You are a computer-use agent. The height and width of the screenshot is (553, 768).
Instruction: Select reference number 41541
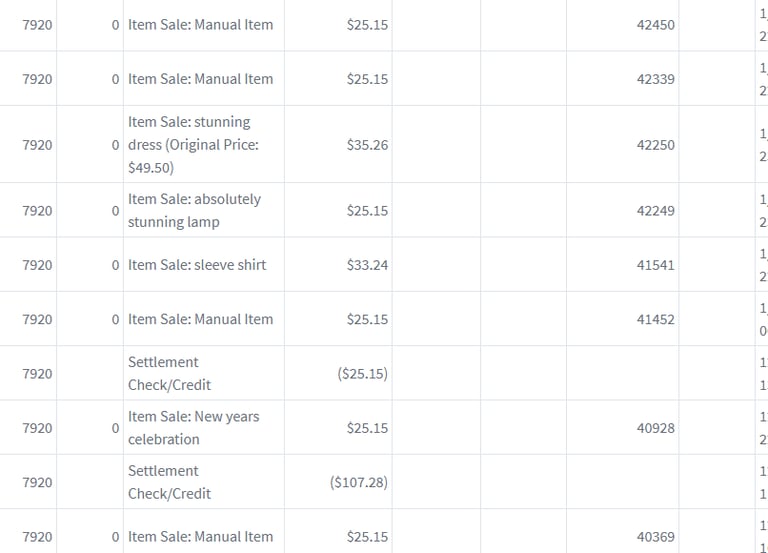click(x=655, y=265)
